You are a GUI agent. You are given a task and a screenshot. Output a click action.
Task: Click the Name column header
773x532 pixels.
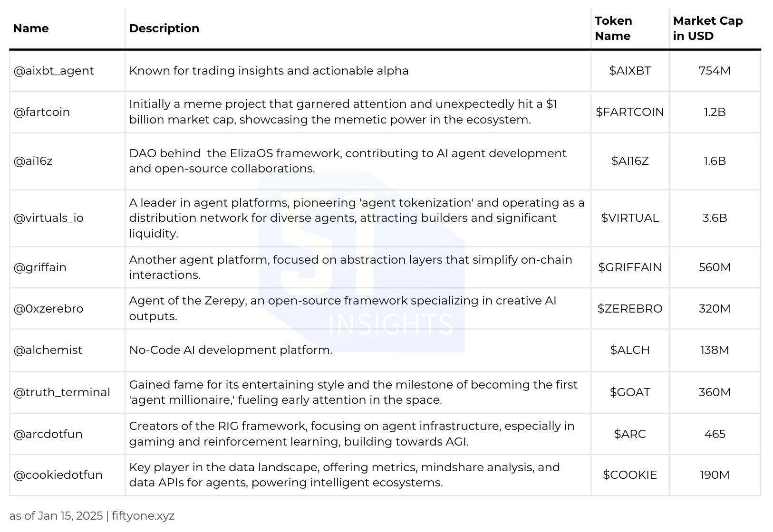[x=31, y=28]
